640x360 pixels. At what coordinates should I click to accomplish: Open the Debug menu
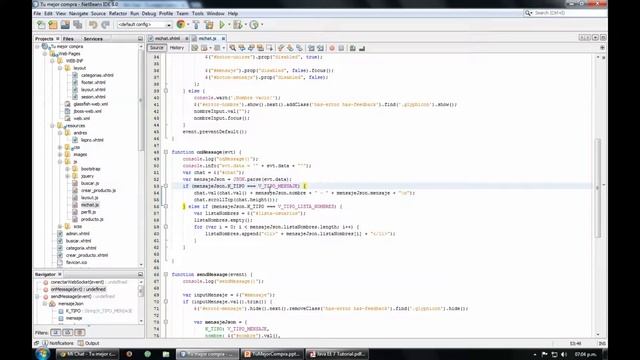tap(149, 13)
